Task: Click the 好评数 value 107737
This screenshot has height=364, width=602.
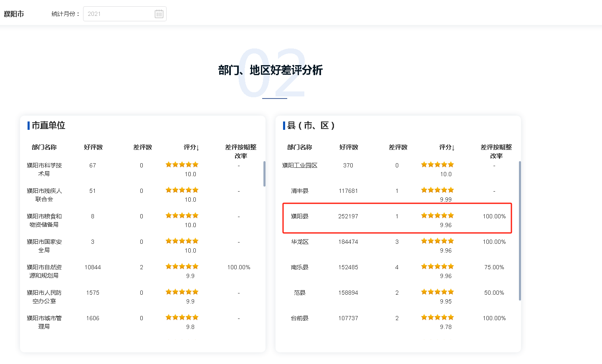Action: pos(348,318)
